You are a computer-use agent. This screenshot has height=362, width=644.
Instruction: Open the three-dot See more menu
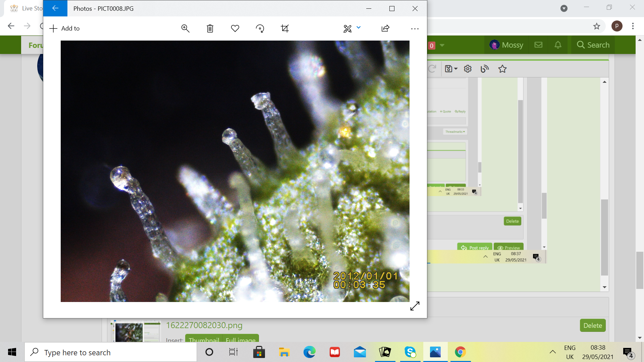[x=415, y=29]
